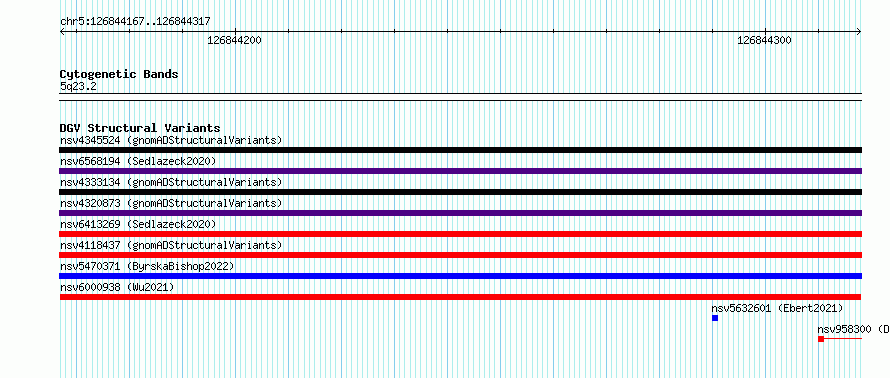Image resolution: width=890 pixels, height=378 pixels.
Task: Select the black bar under nsv4333134
Action: [x=460, y=192]
